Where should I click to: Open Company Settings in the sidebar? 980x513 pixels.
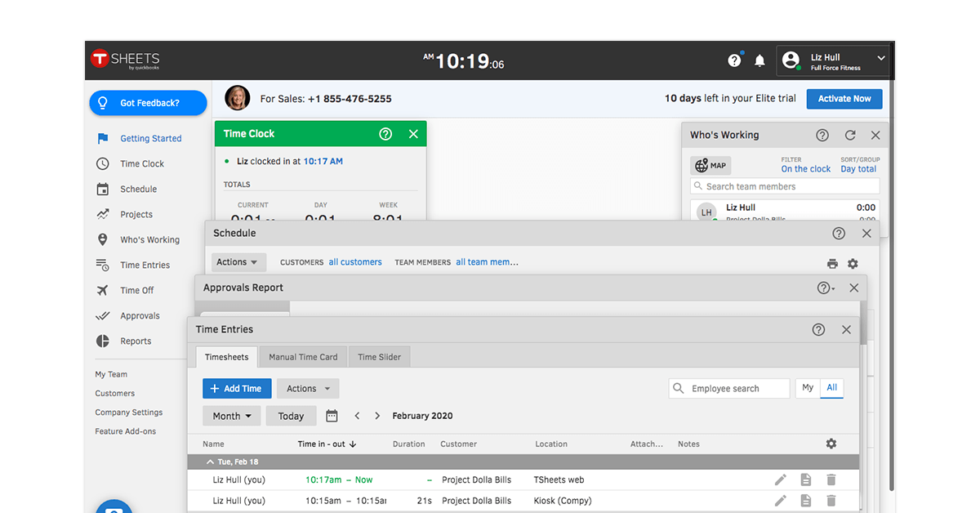tap(129, 413)
